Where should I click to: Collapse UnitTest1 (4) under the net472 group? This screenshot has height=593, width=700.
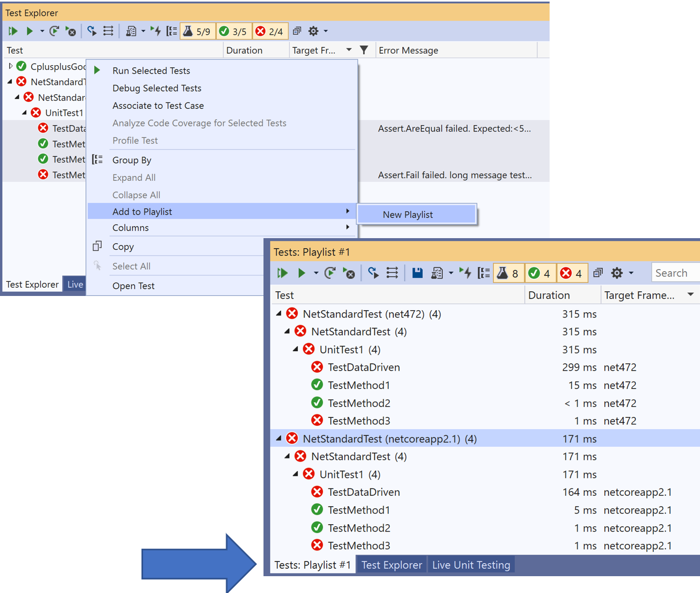click(x=296, y=349)
